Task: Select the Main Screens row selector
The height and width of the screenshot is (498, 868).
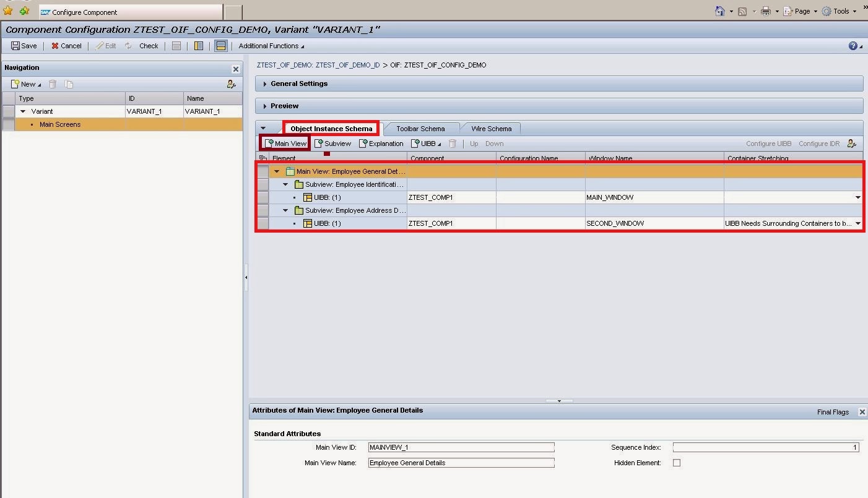Action: click(x=9, y=124)
